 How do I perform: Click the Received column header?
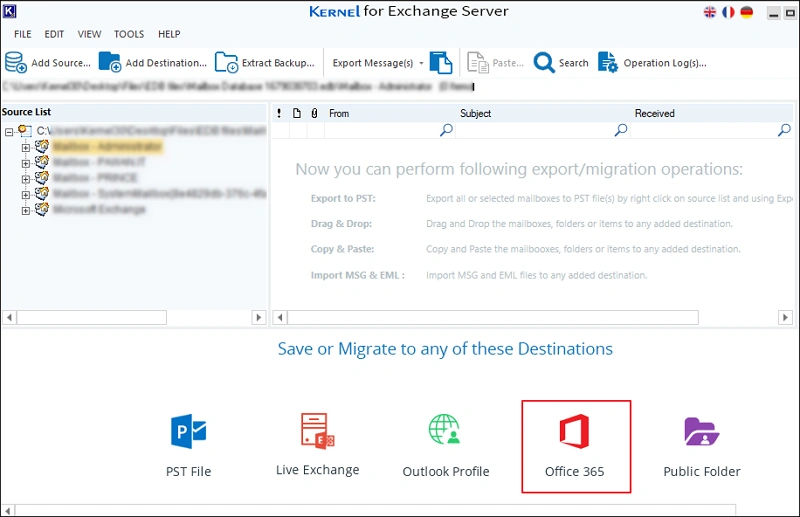coord(655,113)
